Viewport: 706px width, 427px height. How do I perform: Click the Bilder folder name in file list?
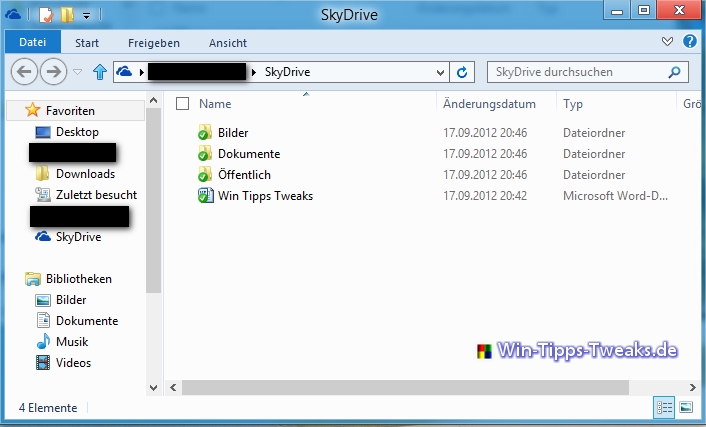(233, 133)
